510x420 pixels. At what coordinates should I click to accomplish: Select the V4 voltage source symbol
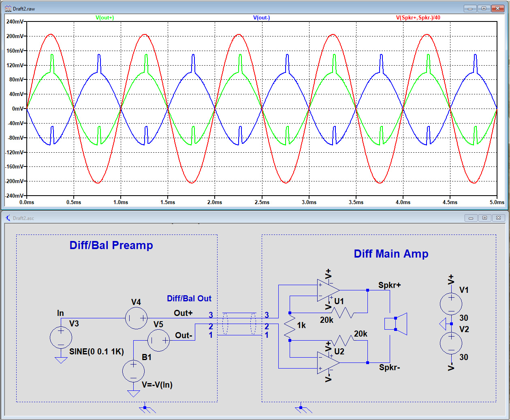[x=136, y=318]
